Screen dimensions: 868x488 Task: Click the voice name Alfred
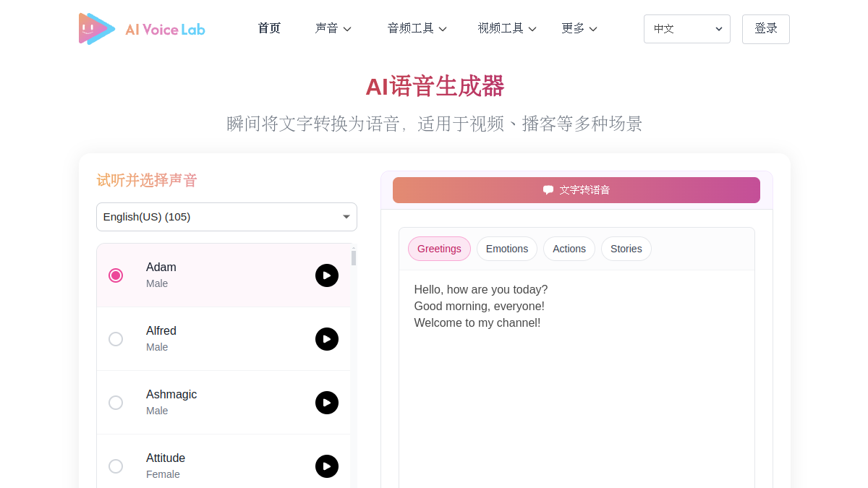tap(161, 331)
